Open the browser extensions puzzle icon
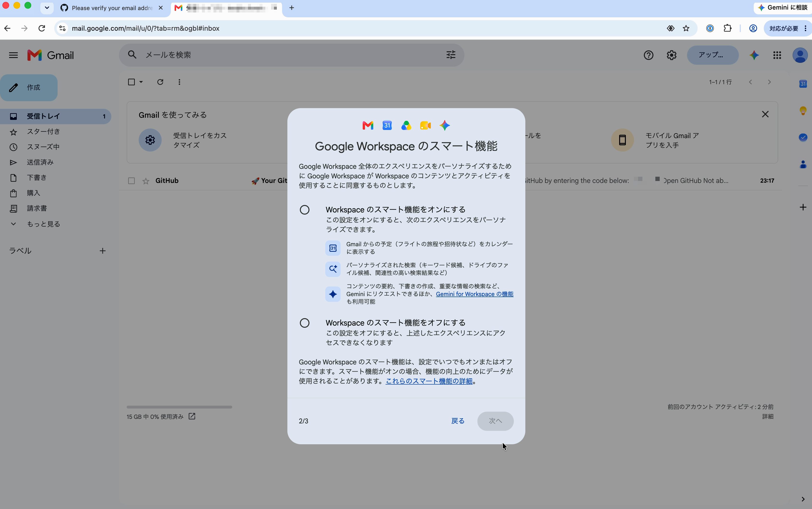Viewport: 812px width, 509px height. pos(728,28)
